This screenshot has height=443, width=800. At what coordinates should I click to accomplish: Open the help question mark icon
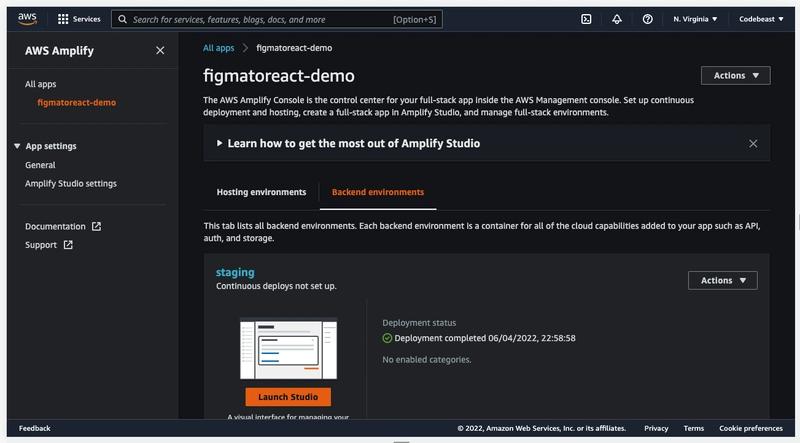click(647, 19)
